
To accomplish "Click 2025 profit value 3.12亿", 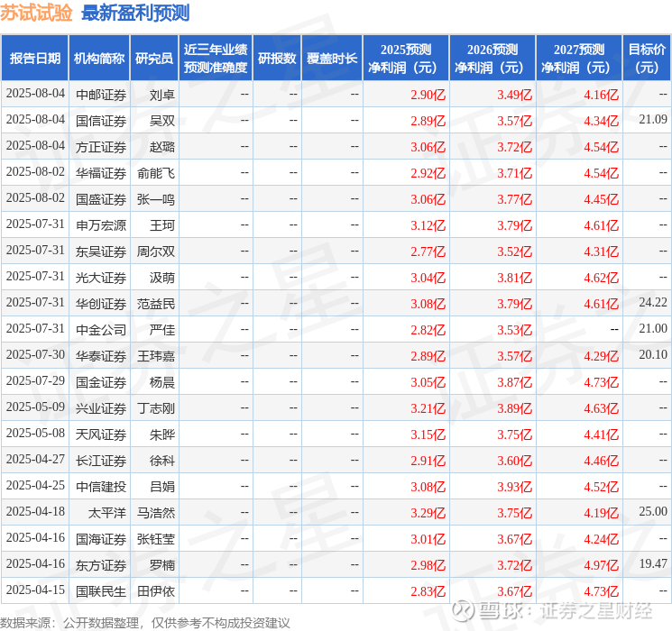I will click(428, 225).
